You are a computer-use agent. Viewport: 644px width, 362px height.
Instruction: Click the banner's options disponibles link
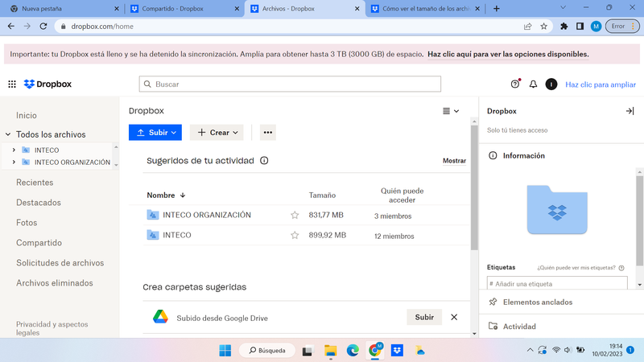coord(508,54)
